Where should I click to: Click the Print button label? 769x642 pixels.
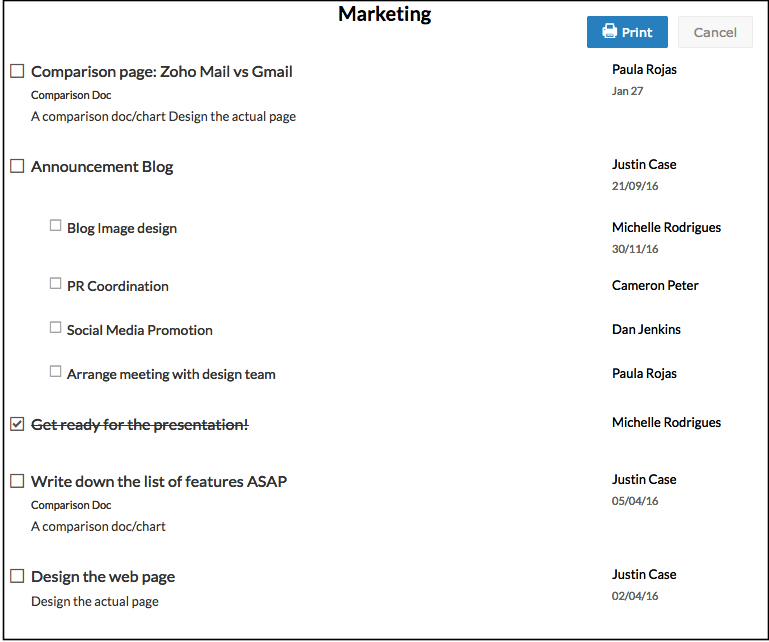637,32
